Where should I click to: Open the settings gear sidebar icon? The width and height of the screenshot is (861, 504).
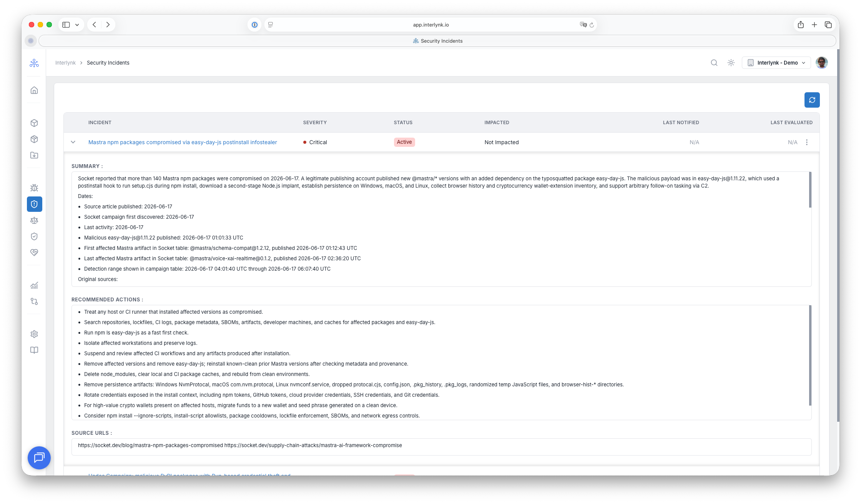[x=34, y=334]
